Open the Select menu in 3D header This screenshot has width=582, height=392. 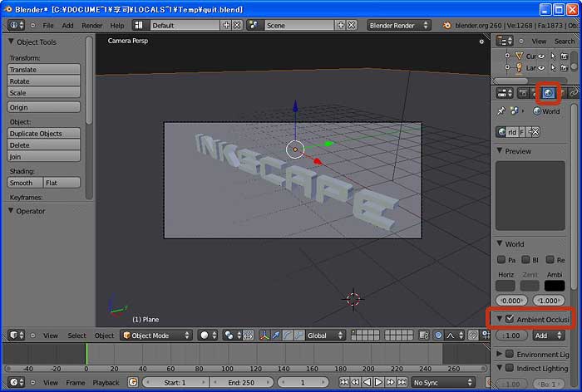coord(76,336)
